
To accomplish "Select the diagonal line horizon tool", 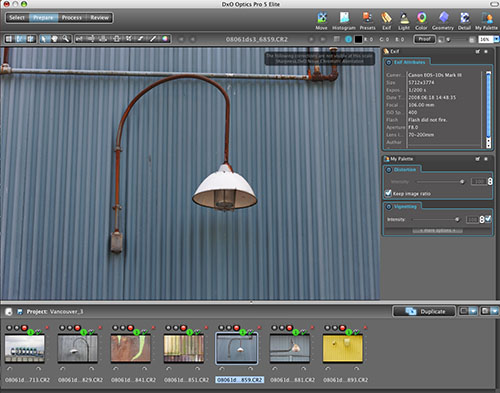I will click(x=153, y=39).
